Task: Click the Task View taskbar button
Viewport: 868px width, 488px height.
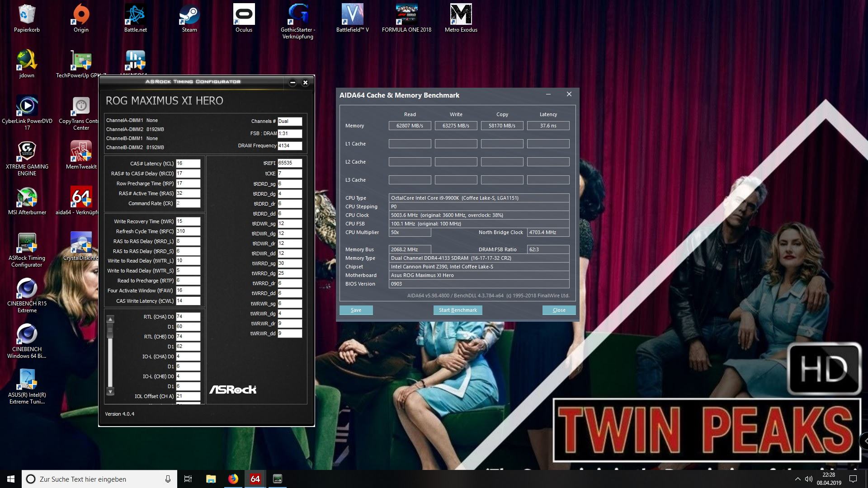Action: (188, 479)
